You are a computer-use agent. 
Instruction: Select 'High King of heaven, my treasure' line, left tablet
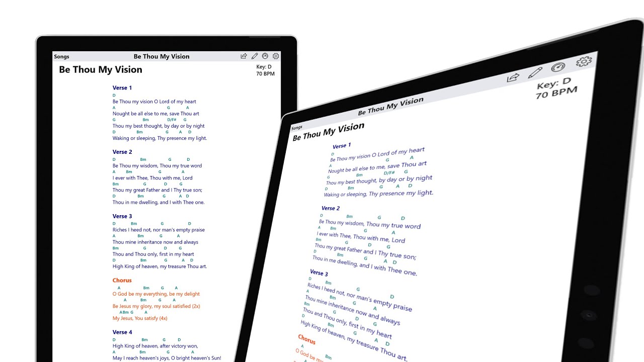point(159,267)
